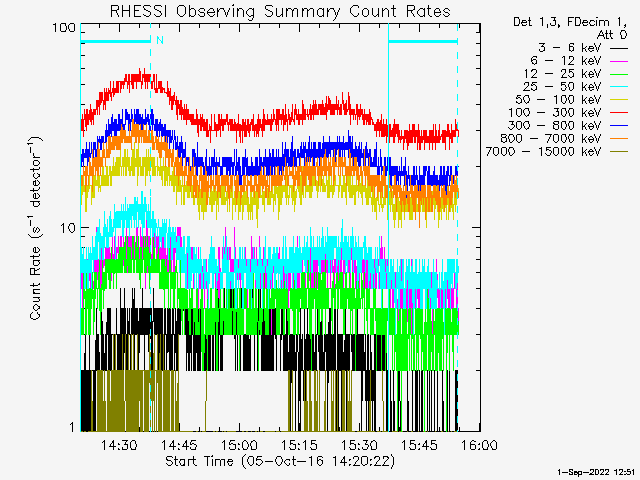Image resolution: width=640 pixels, height=480 pixels.
Task: Click the cyan horizontal interval bar at top right
Action: 423,41
